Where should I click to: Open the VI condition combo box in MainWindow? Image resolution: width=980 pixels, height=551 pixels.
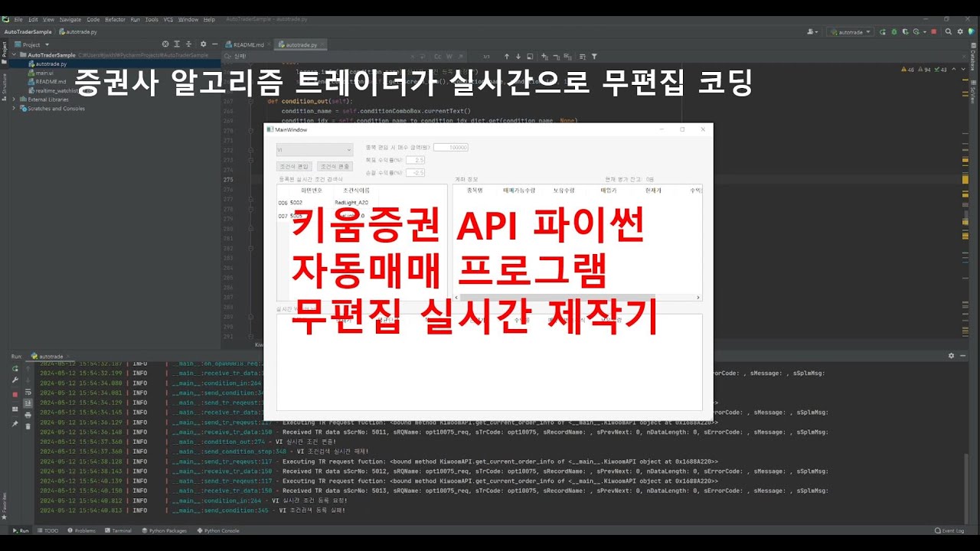point(315,150)
